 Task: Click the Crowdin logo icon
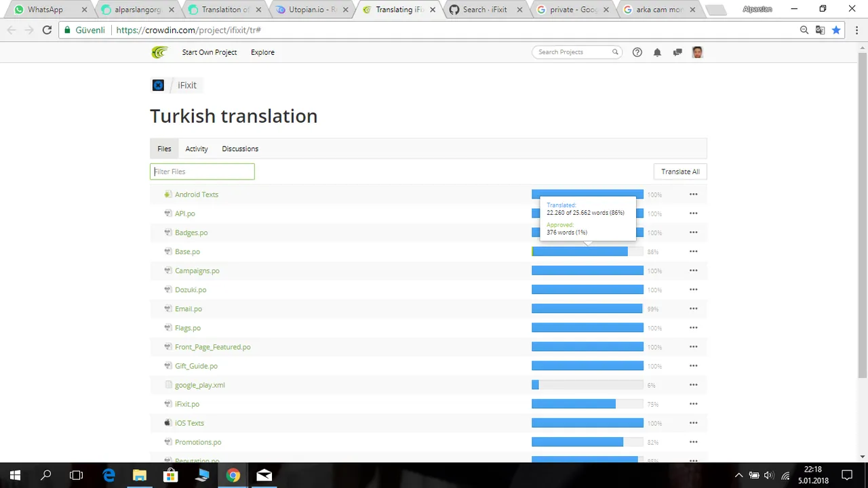[159, 52]
